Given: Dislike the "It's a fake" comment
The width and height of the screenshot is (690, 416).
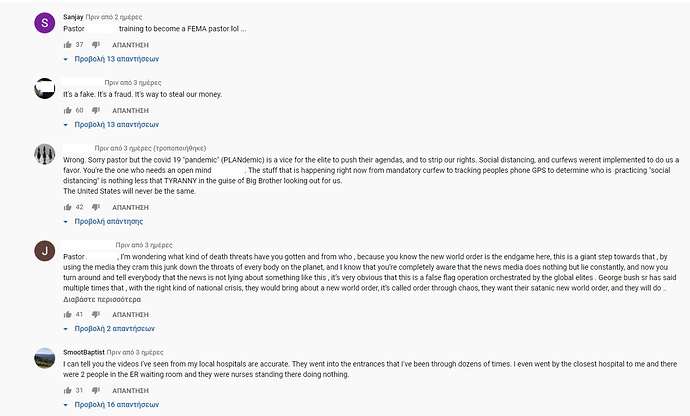Looking at the screenshot, I should point(96,110).
